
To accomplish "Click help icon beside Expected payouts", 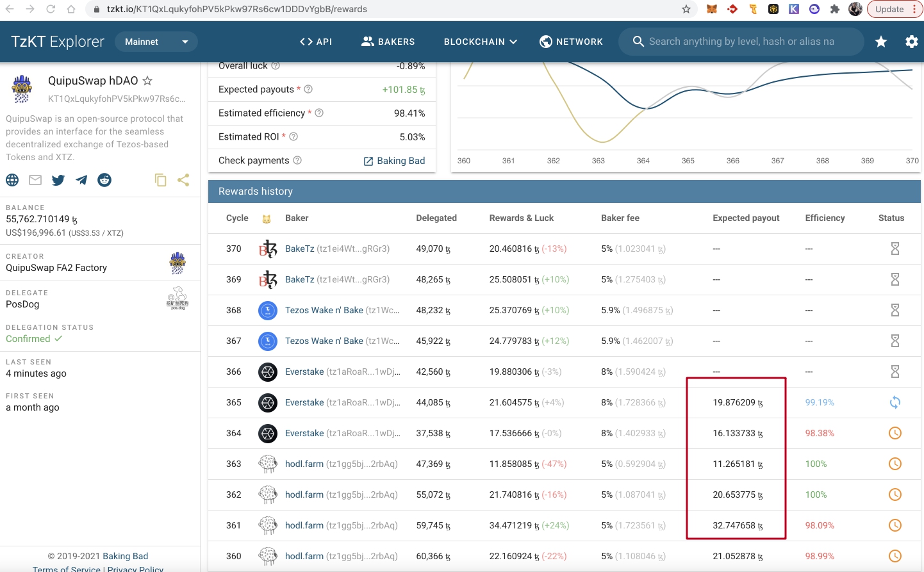I will [x=308, y=89].
